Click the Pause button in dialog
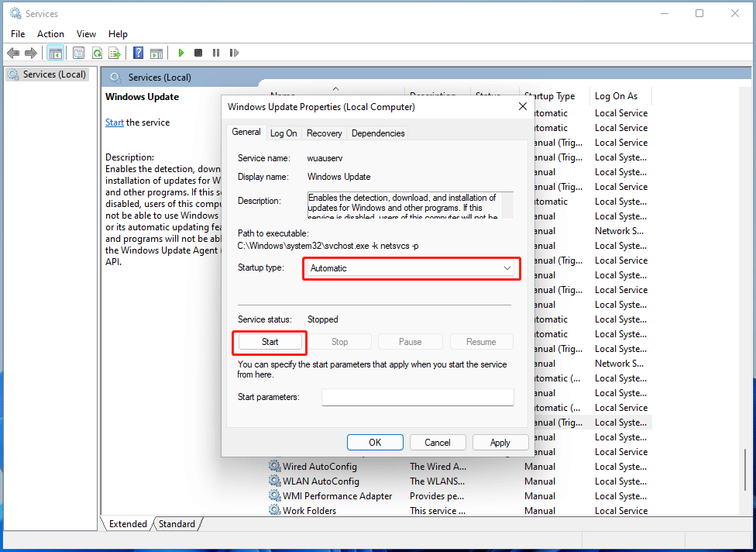Image resolution: width=756 pixels, height=552 pixels. [411, 342]
